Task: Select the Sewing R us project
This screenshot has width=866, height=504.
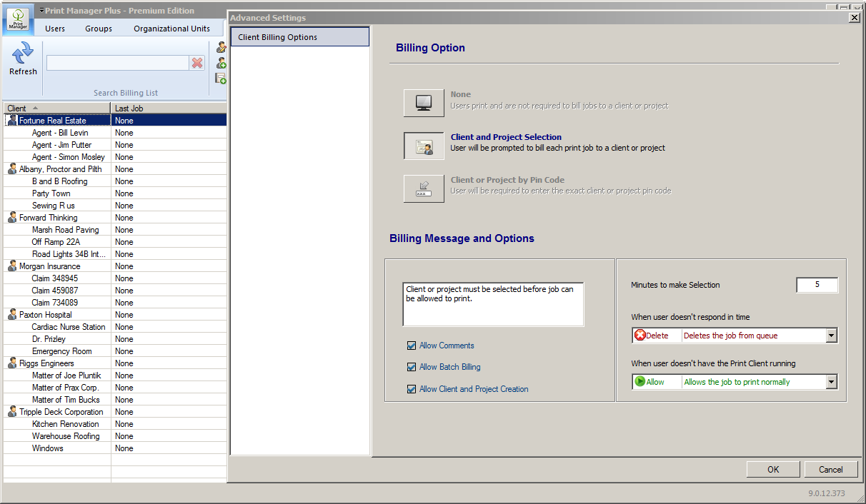Action: [115, 206]
